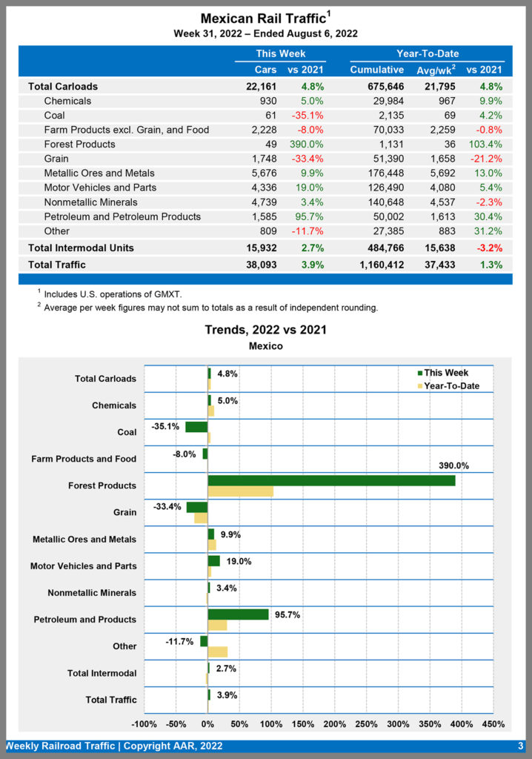
Task: Click the 'Motor Vehicles and Parts' chart axis label
Action: (83, 566)
